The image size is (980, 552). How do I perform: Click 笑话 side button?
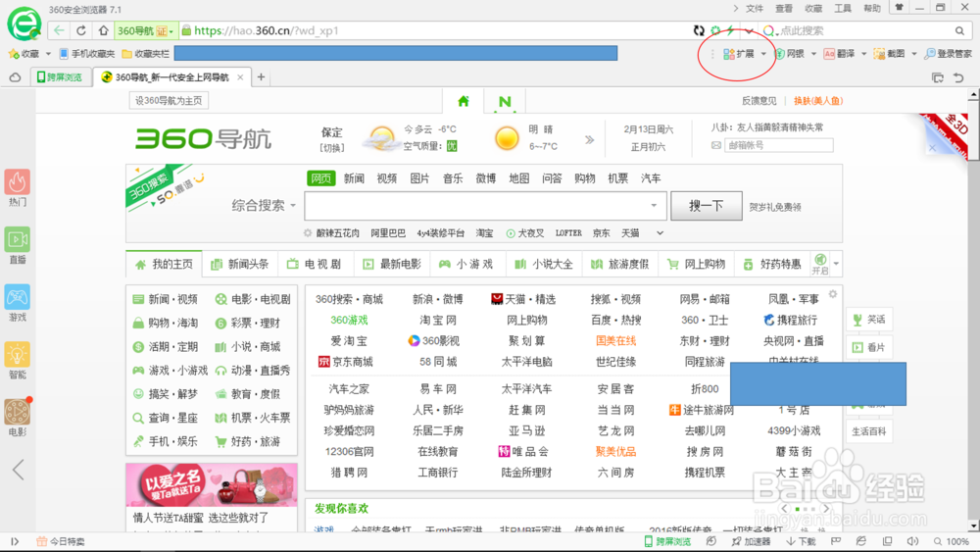(x=869, y=320)
